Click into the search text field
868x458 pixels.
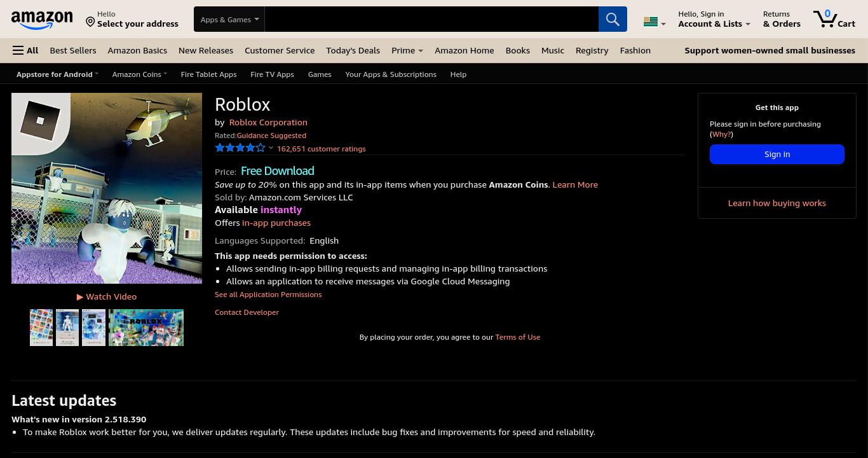431,19
